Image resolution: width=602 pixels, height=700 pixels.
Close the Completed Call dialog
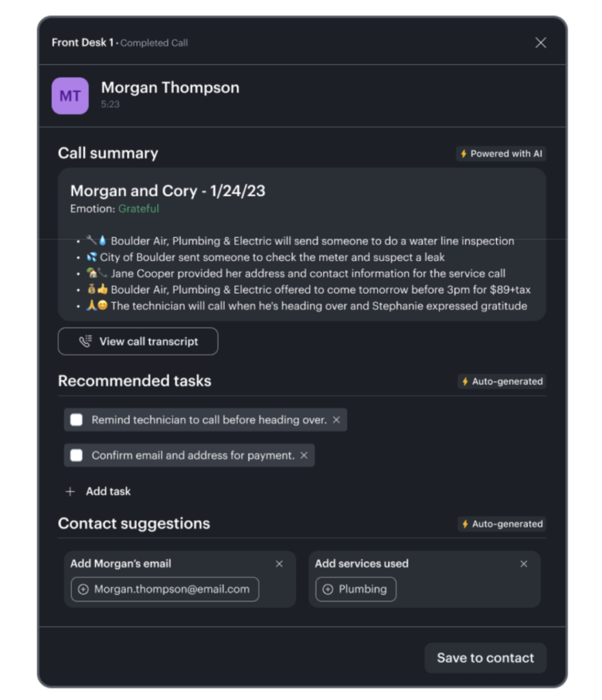point(541,43)
